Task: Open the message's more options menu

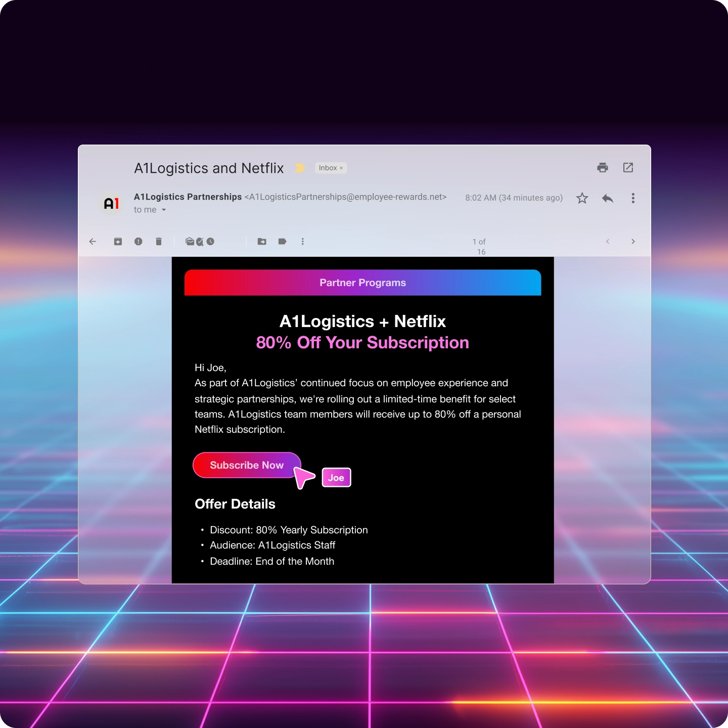Action: (x=633, y=198)
